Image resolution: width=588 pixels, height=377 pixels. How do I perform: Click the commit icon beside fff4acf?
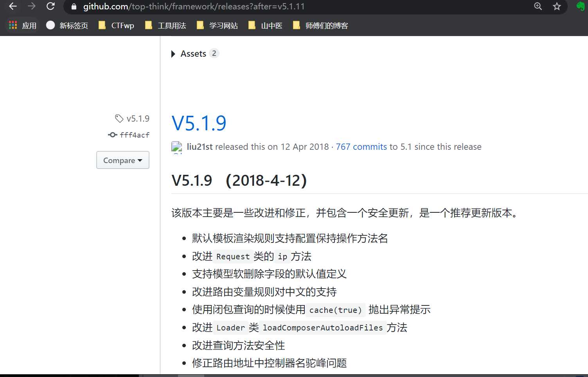113,135
